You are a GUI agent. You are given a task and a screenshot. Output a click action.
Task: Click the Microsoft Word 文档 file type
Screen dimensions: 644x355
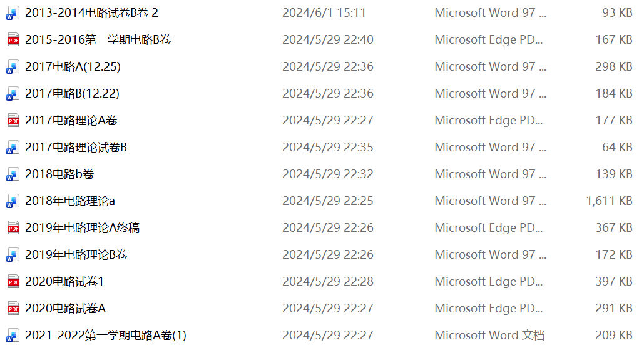coord(489,335)
